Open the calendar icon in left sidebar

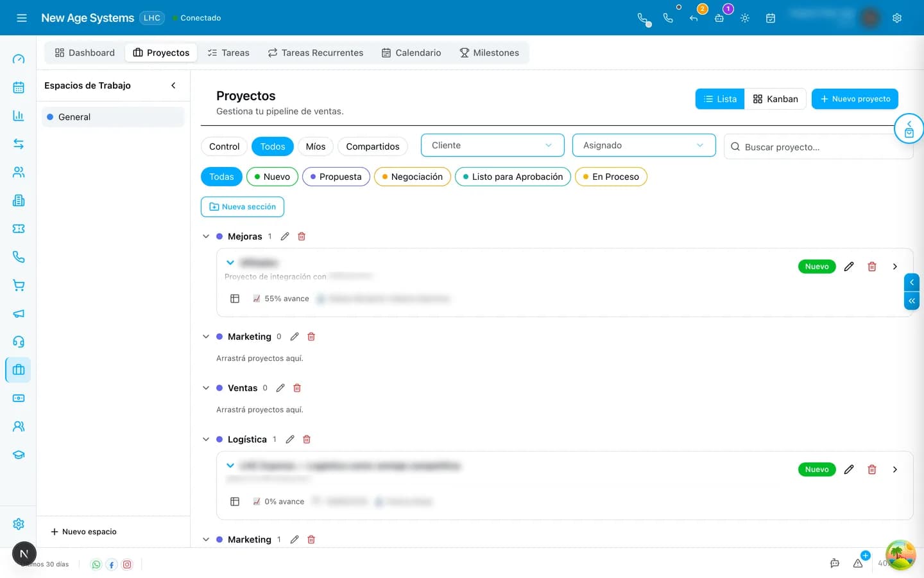19,87
